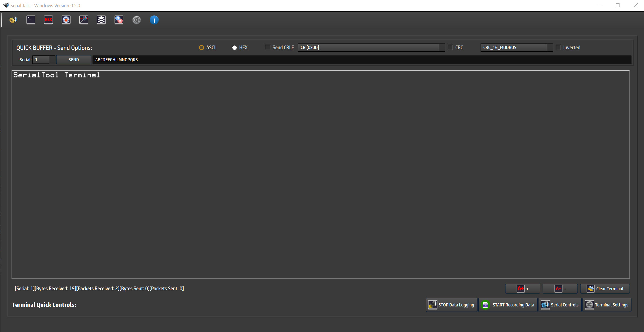Open the terminal view icon
This screenshot has height=332, width=644.
tap(31, 20)
